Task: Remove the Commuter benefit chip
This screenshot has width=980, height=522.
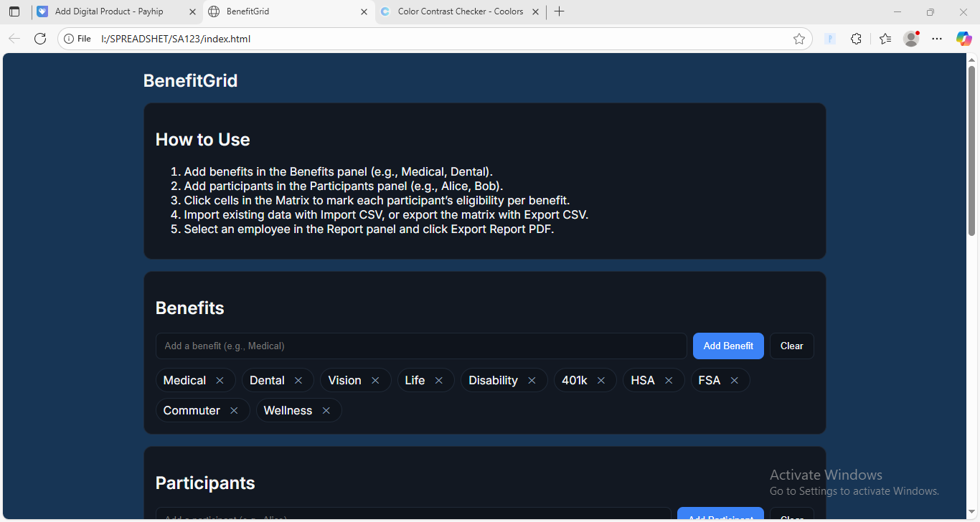Action: tap(234, 411)
